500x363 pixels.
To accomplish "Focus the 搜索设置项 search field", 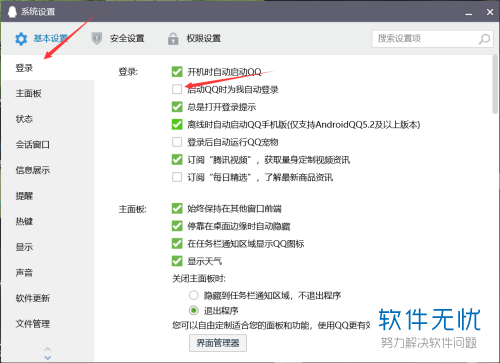I will click(432, 39).
